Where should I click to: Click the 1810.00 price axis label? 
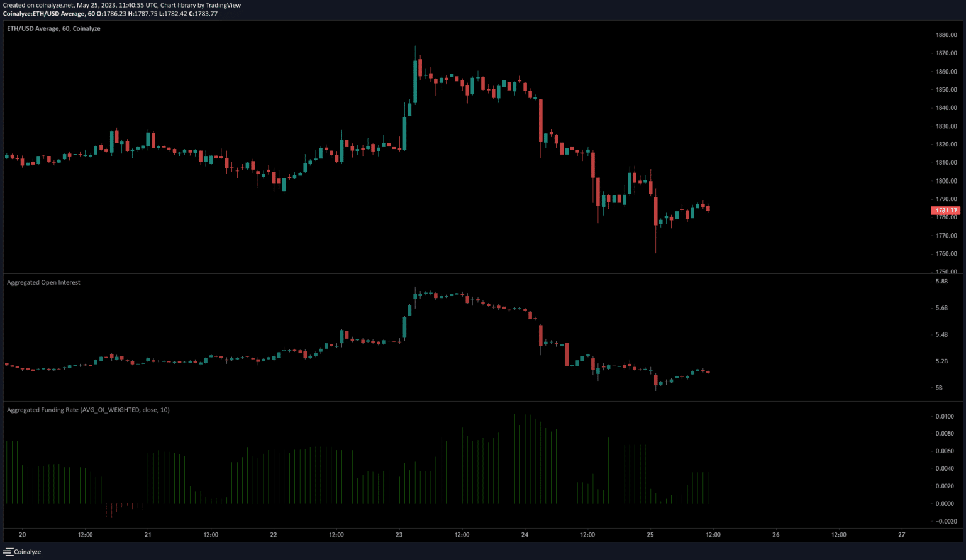coord(946,163)
